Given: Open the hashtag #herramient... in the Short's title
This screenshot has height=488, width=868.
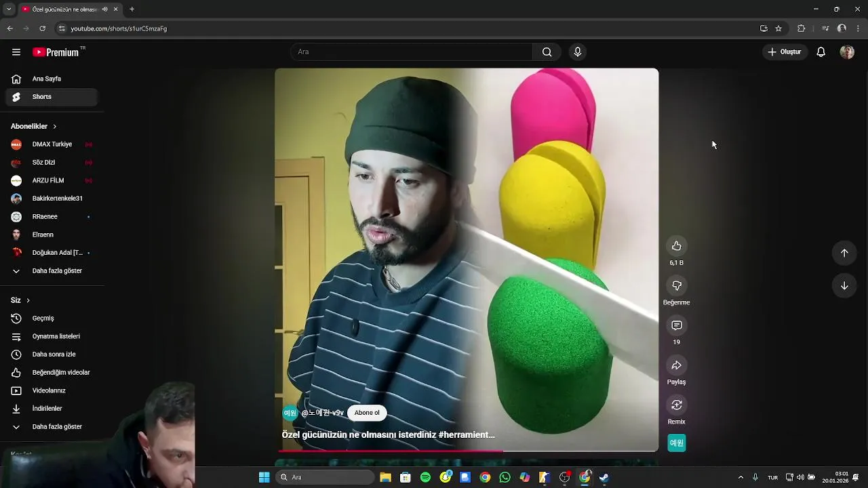Looking at the screenshot, I should [x=467, y=435].
